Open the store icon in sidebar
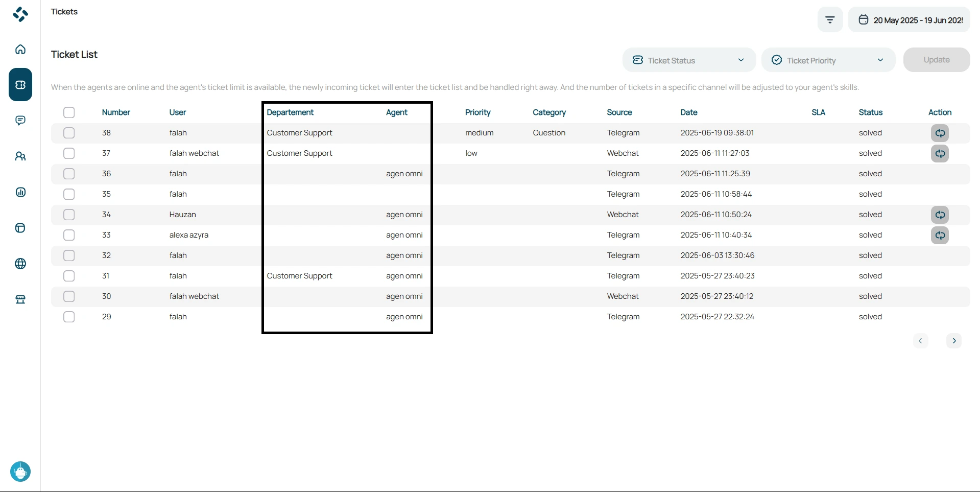Screen dimensions: 980x492 point(20,299)
